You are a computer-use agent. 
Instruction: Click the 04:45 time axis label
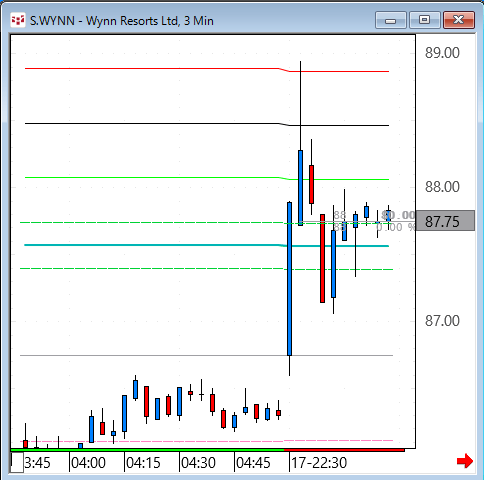tap(253, 463)
